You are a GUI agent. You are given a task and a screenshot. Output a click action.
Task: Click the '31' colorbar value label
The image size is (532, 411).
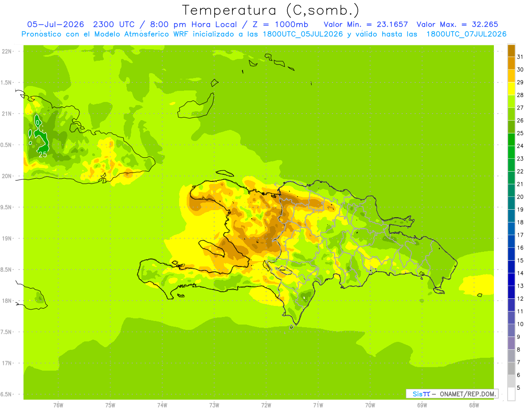(520, 56)
